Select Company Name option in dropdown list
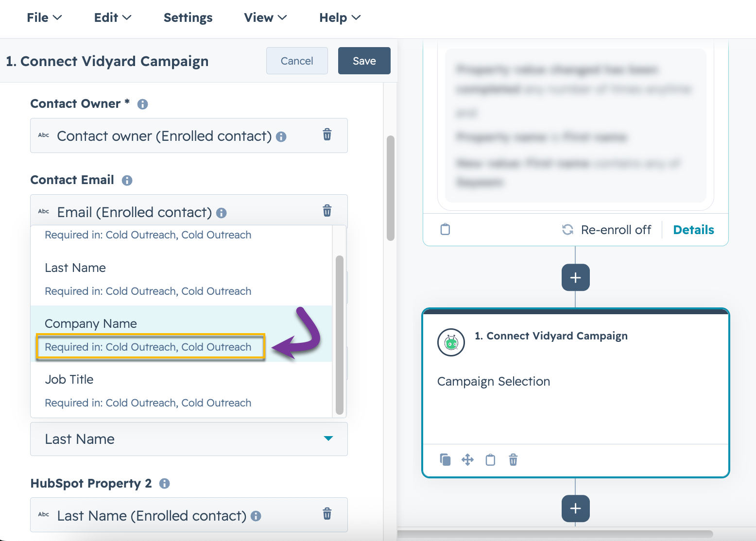Image resolution: width=756 pixels, height=541 pixels. coord(181,334)
